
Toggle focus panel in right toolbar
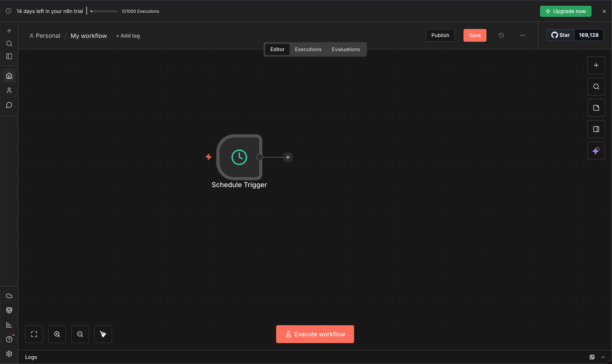point(596,129)
